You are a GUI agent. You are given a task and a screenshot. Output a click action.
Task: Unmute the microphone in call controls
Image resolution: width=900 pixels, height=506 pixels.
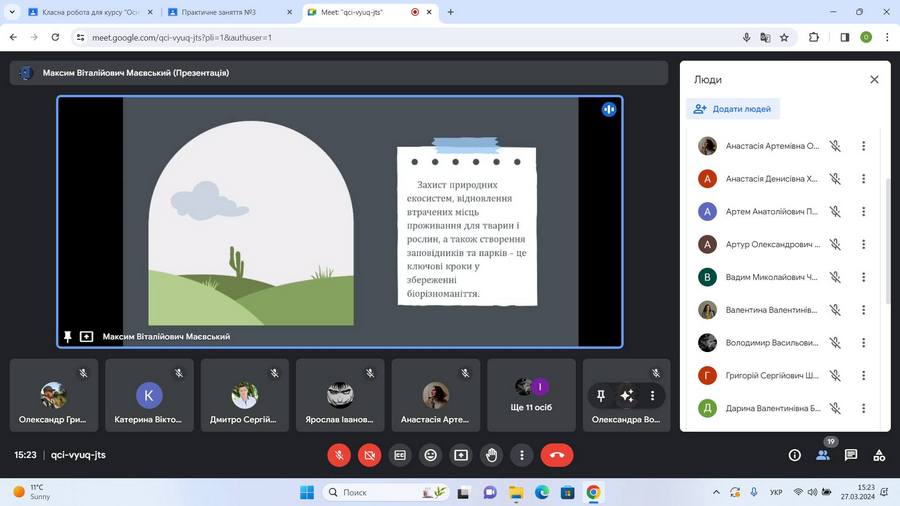pos(339,455)
